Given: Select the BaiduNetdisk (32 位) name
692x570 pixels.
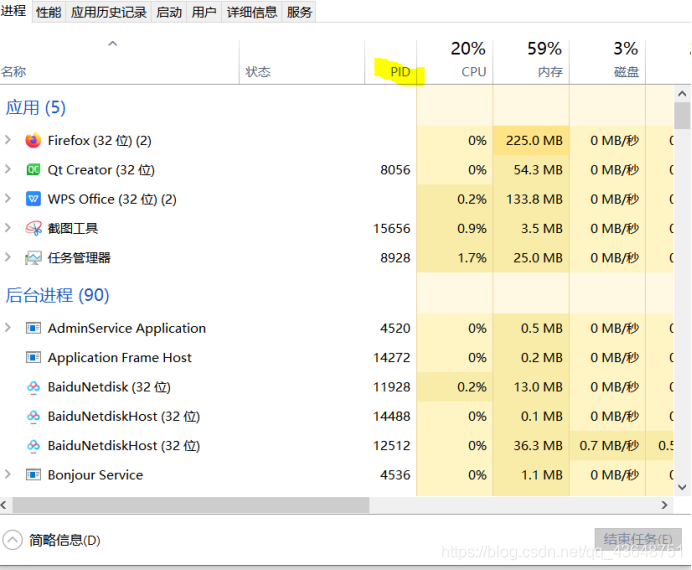Looking at the screenshot, I should pos(109,387).
